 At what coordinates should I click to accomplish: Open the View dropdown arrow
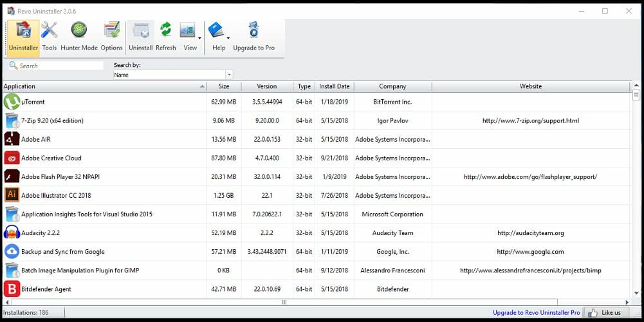click(x=199, y=38)
